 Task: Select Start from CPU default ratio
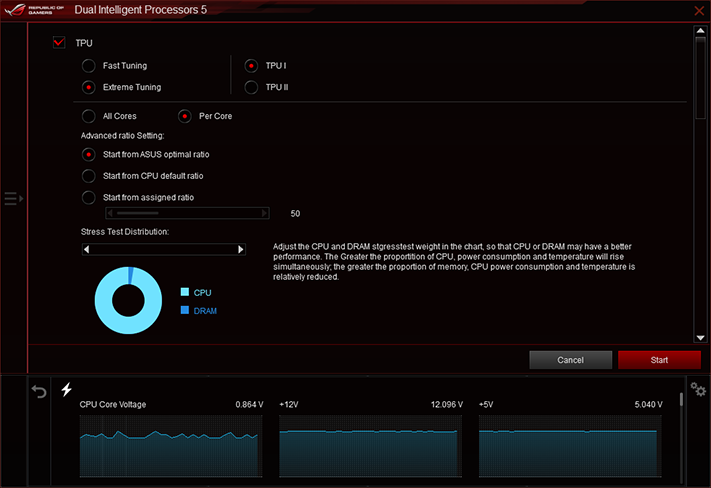(88, 176)
